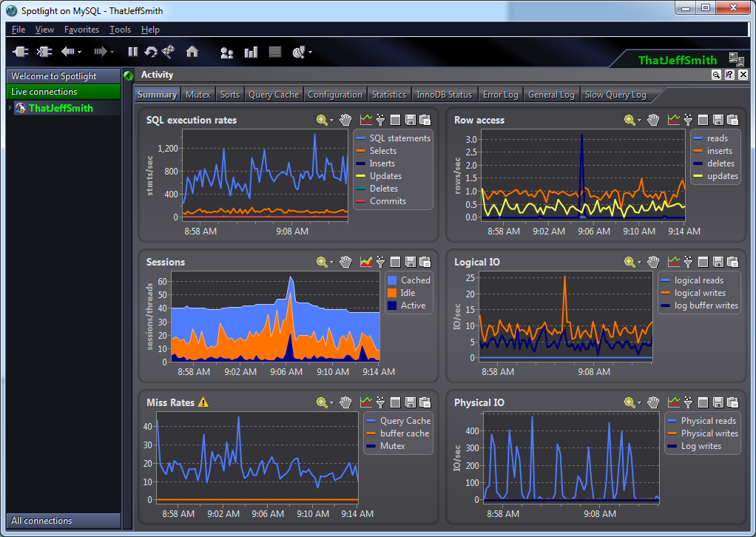Go back with the left arrow icon
The width and height of the screenshot is (756, 537).
(67, 52)
